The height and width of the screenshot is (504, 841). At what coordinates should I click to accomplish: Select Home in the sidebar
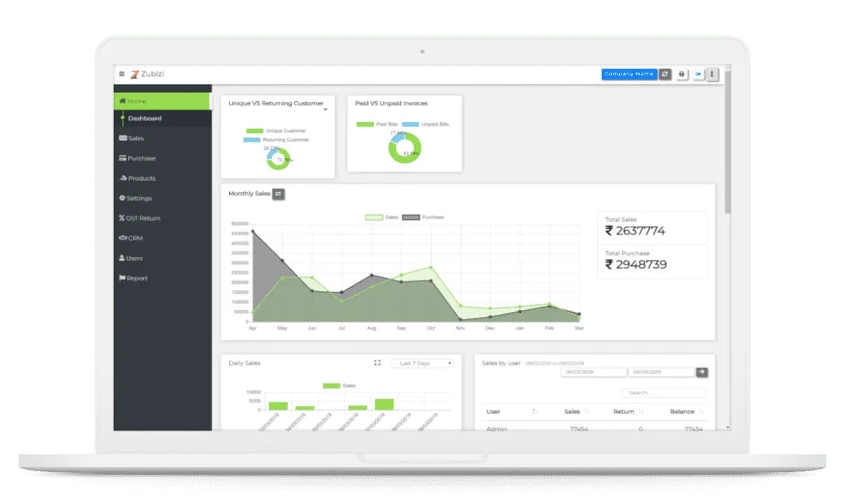pos(163,101)
